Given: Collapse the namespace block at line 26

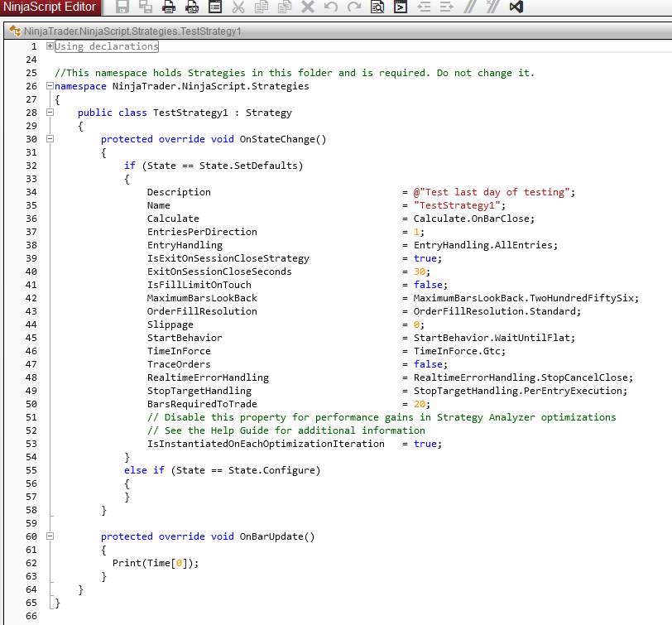Looking at the screenshot, I should tap(50, 86).
